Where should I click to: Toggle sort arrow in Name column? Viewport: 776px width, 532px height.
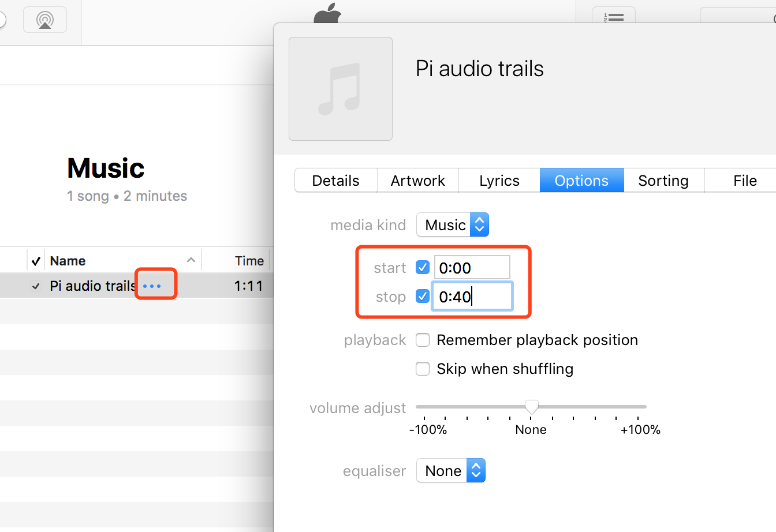[191, 260]
